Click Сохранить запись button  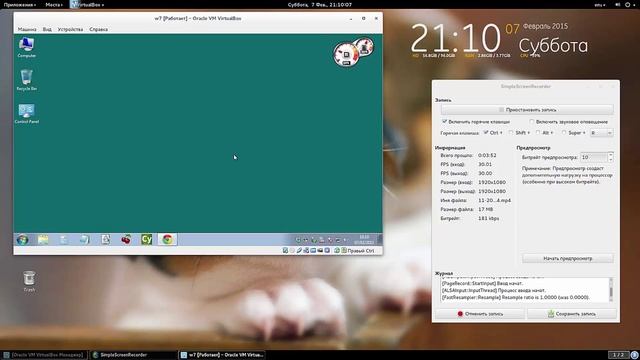pyautogui.click(x=571, y=314)
